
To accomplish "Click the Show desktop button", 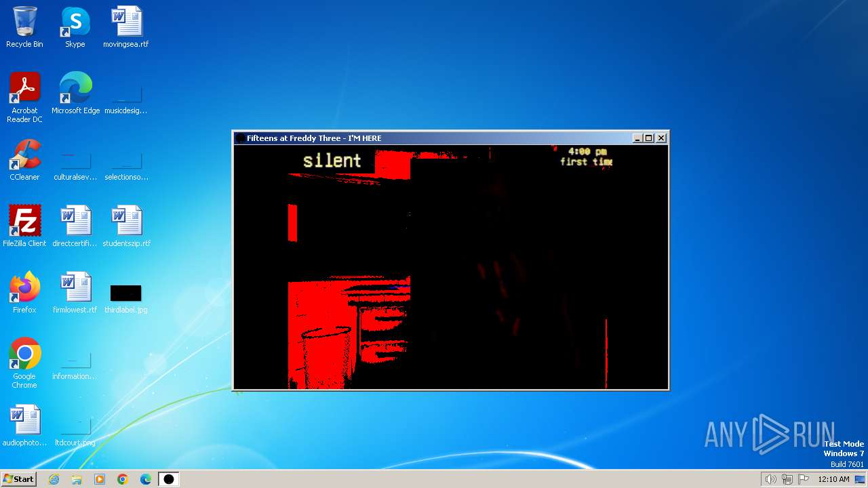I will (861, 479).
